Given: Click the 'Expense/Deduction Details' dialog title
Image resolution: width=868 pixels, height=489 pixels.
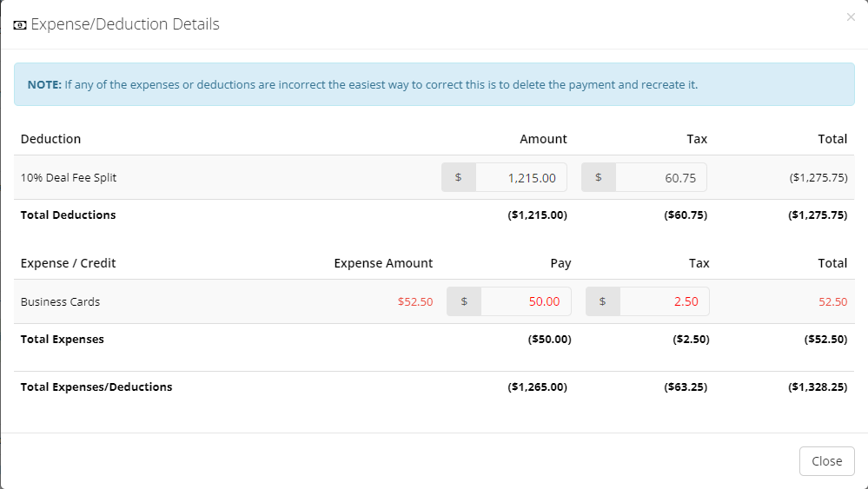Looking at the screenshot, I should click(x=125, y=24).
